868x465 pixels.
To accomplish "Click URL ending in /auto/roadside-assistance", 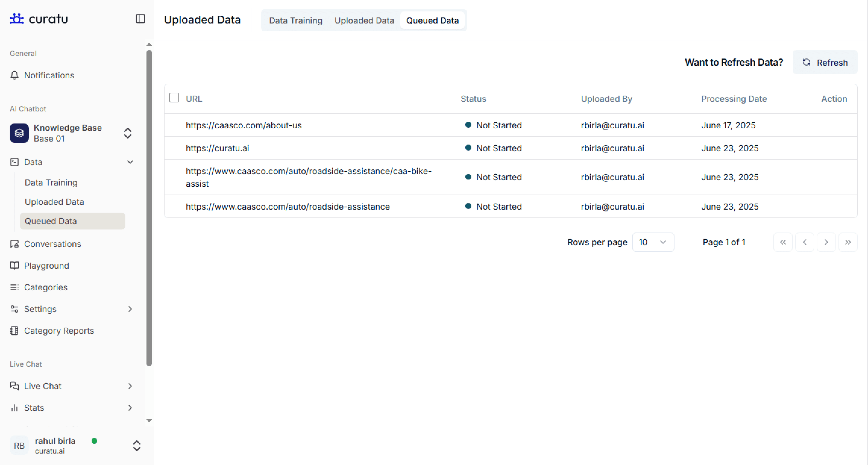I will pos(288,206).
